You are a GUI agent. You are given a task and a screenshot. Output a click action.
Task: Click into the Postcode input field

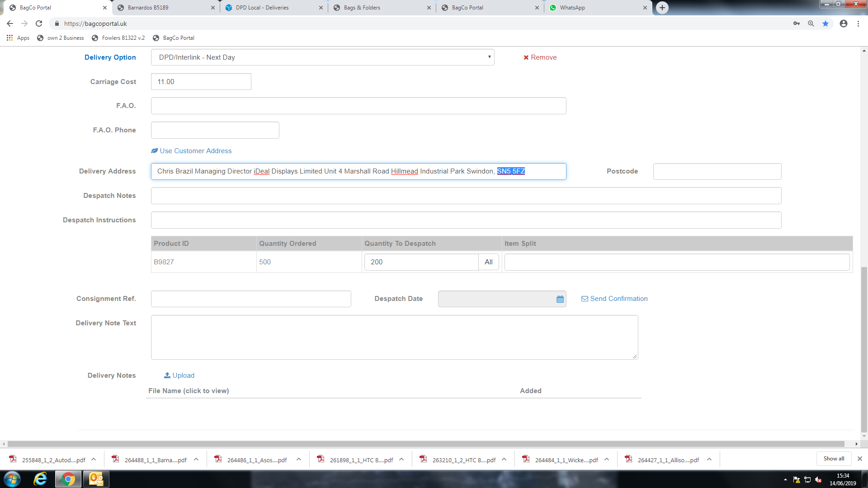click(717, 172)
